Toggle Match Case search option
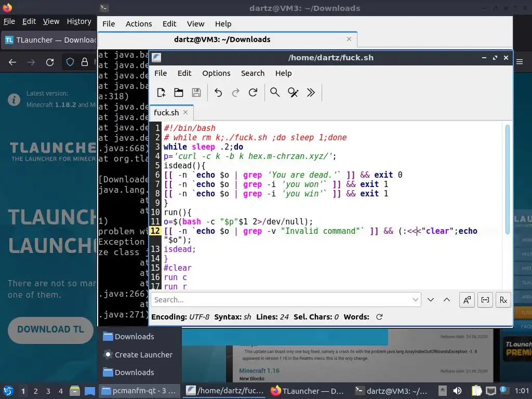532x399 pixels. pyautogui.click(x=467, y=300)
